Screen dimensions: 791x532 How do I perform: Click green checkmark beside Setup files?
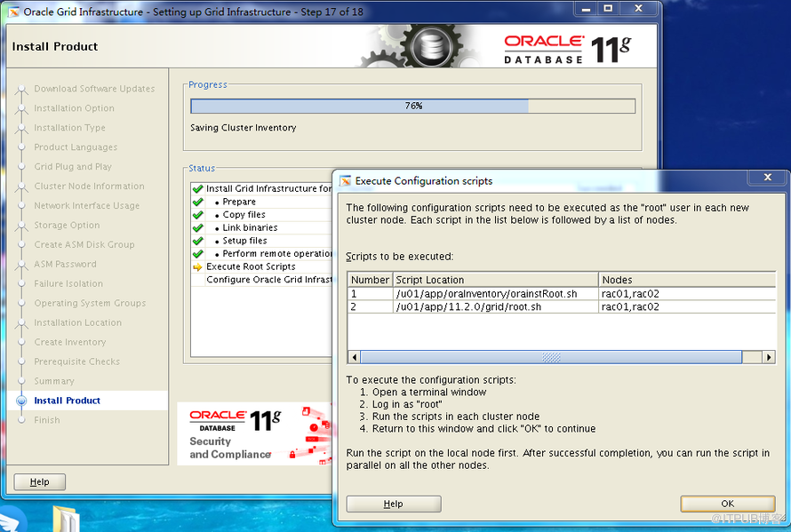tap(197, 241)
